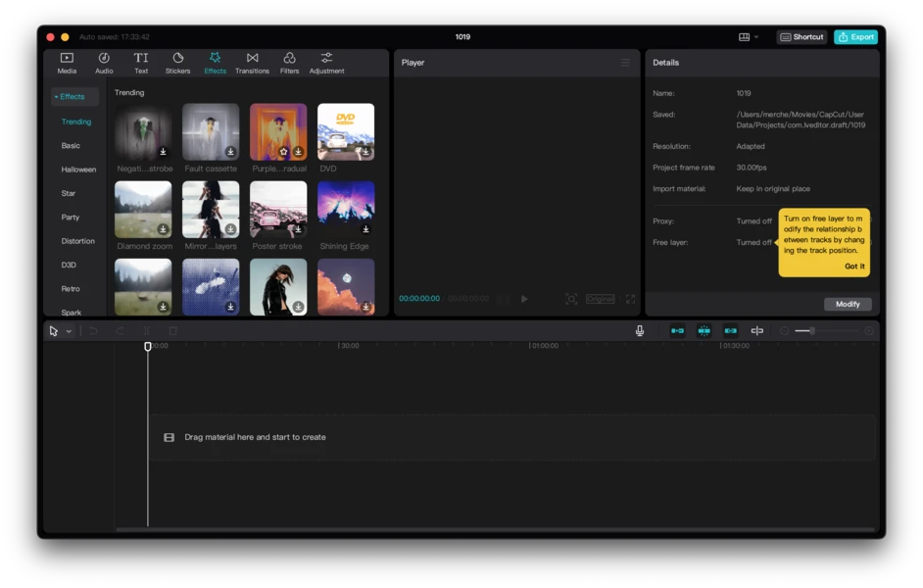Screen dimensions: 923x588
Task: Open the Original aspect ratio dropdown
Action: click(600, 299)
